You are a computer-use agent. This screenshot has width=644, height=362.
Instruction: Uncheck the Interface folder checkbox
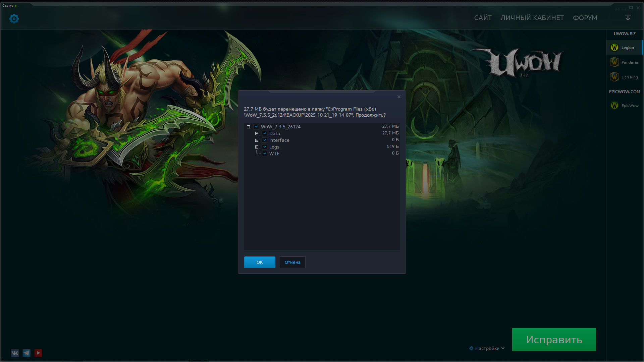tap(265, 140)
